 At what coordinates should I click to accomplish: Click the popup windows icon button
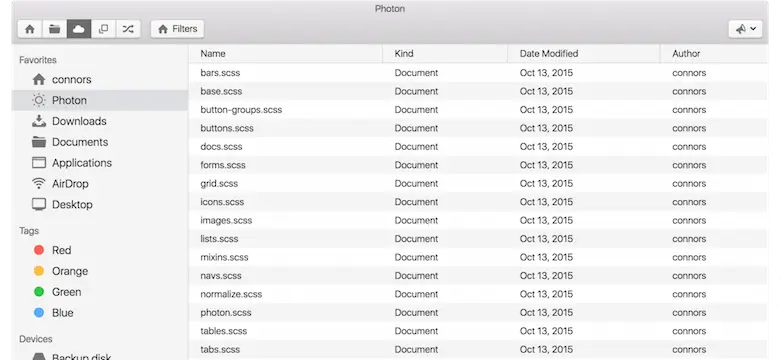(x=103, y=29)
